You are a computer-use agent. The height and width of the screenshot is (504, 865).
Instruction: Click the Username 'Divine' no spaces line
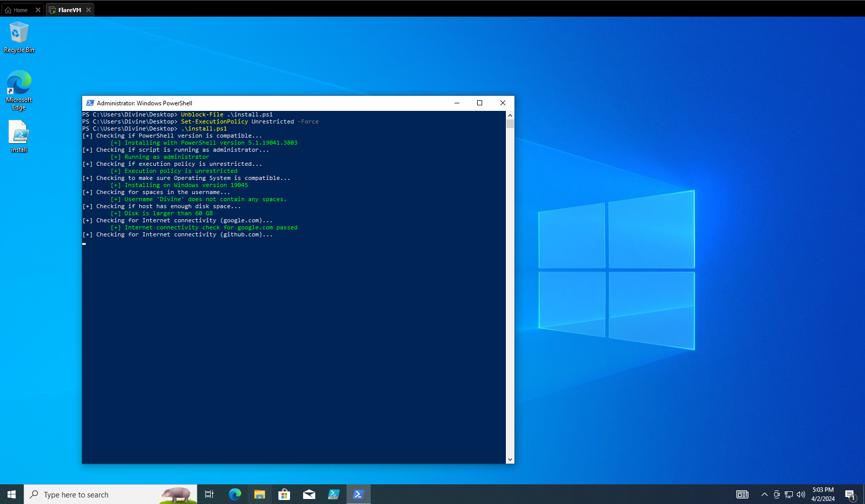coord(198,199)
